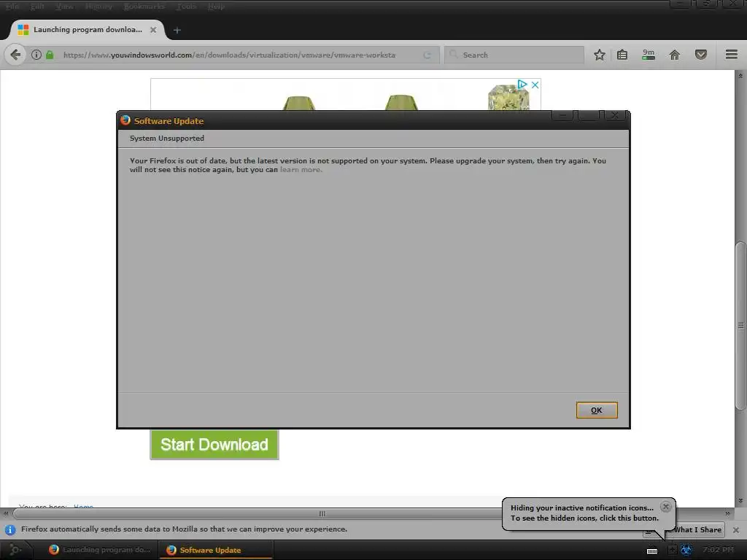Click the magnifier icon in Search box

coord(454,54)
